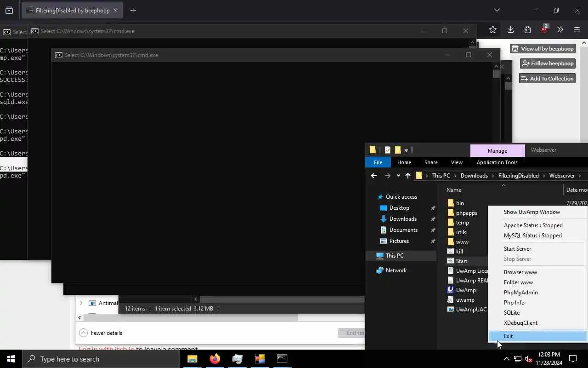The height and width of the screenshot is (368, 588).
Task: Click This PC in the address breadcrumb
Action: [441, 176]
